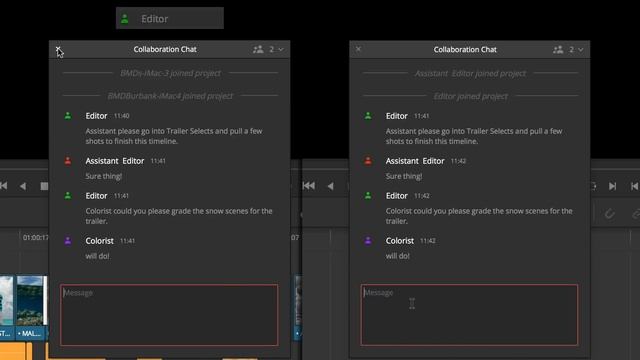Click red Assistant Editor avatar in left chat
Viewport: 640px width, 360px height.
(68, 161)
